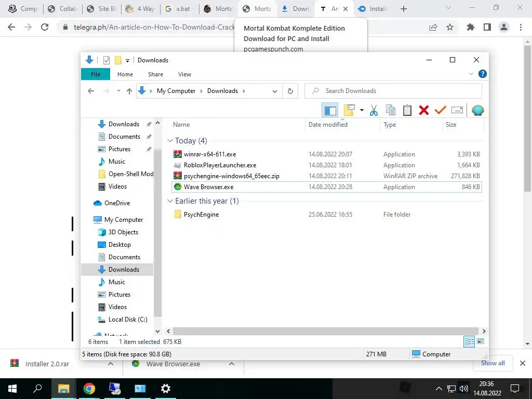This screenshot has width=532, height=399.
Task: Select OneDrive in navigation pane
Action: point(117,203)
